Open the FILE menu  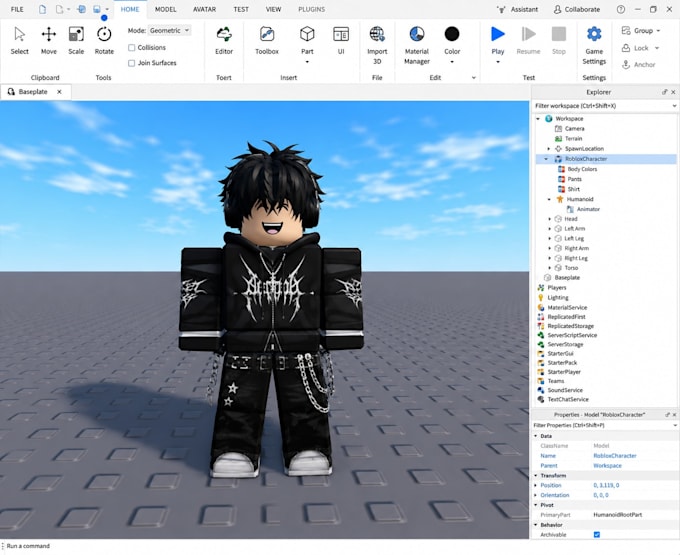(17, 9)
